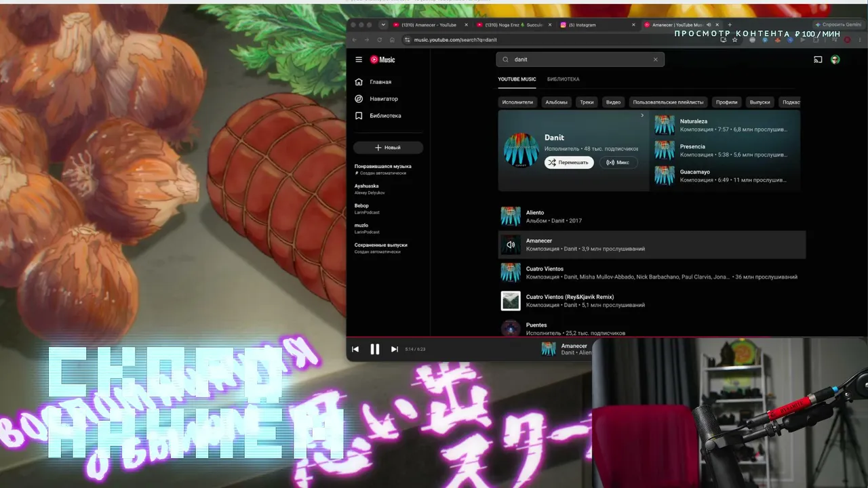Skip to the previous track
This screenshot has height=488, width=868.
pyautogui.click(x=355, y=349)
